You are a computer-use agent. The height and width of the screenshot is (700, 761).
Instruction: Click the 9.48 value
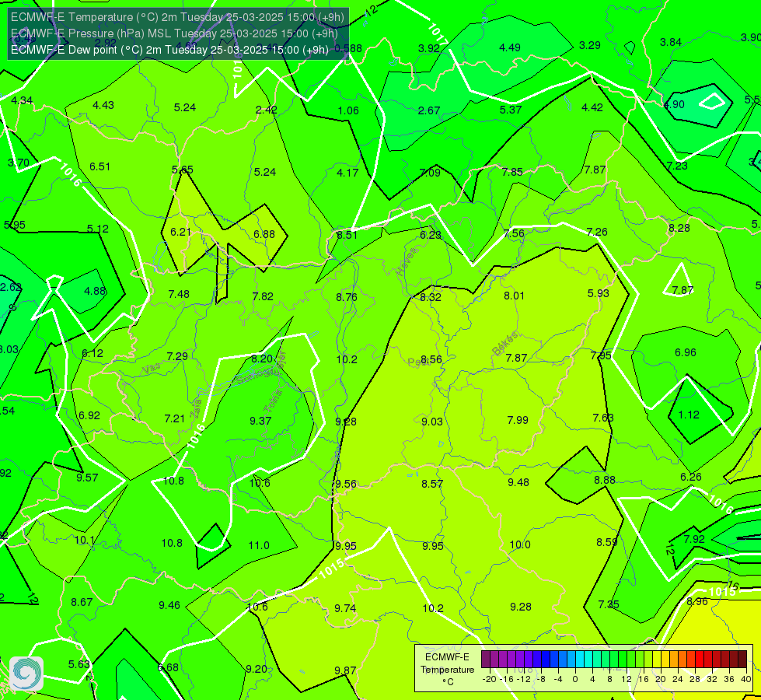coord(518,482)
